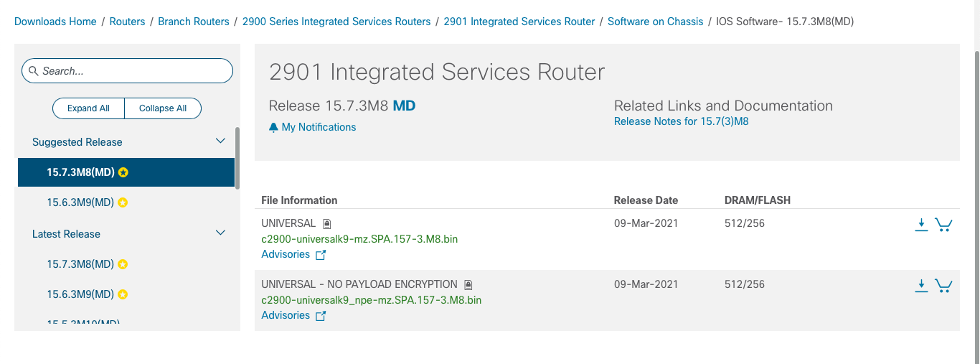Screen dimensions: 980x364
Task: Click the 2901 Integrated Services Router title
Action: pos(437,72)
